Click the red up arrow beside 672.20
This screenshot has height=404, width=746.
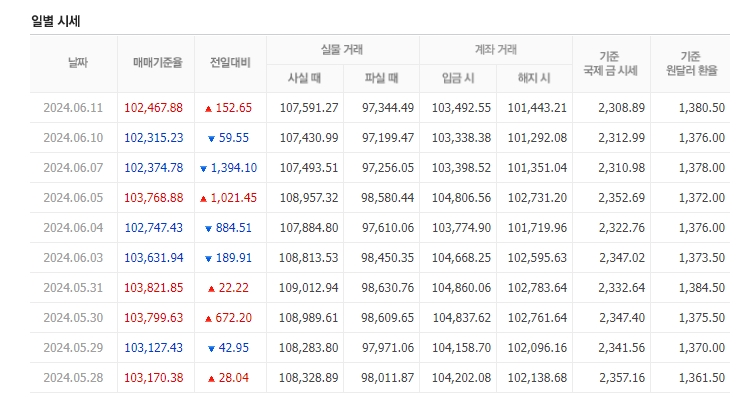tap(208, 318)
